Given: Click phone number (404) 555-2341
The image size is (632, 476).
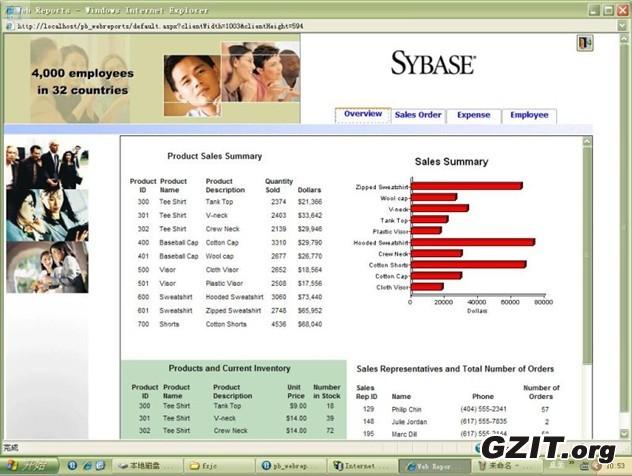Looking at the screenshot, I should pyautogui.click(x=483, y=409).
